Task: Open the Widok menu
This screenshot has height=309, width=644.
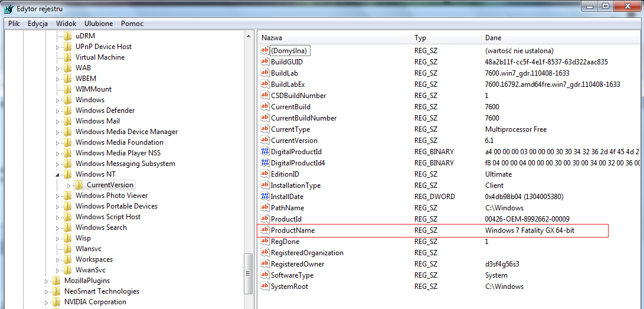Action: pyautogui.click(x=66, y=24)
